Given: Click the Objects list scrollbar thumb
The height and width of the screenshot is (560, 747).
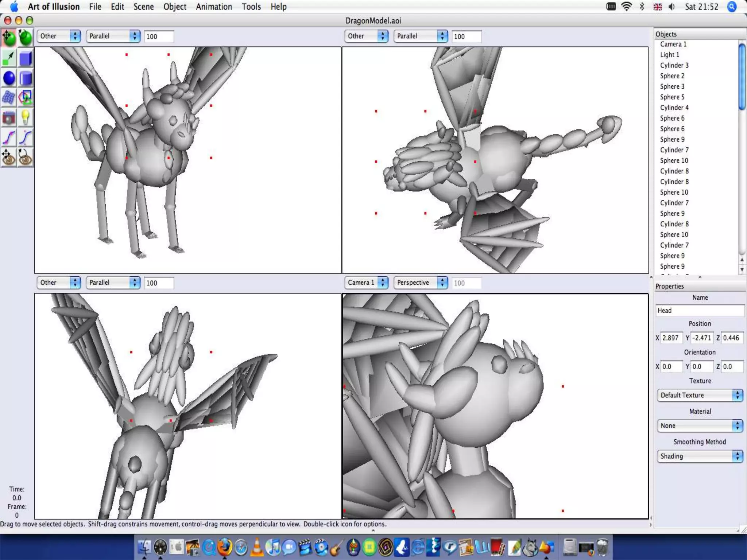Looking at the screenshot, I should [x=742, y=77].
